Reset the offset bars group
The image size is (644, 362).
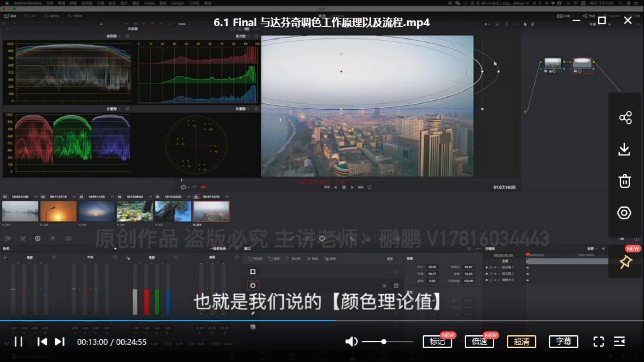pyautogui.click(x=237, y=257)
